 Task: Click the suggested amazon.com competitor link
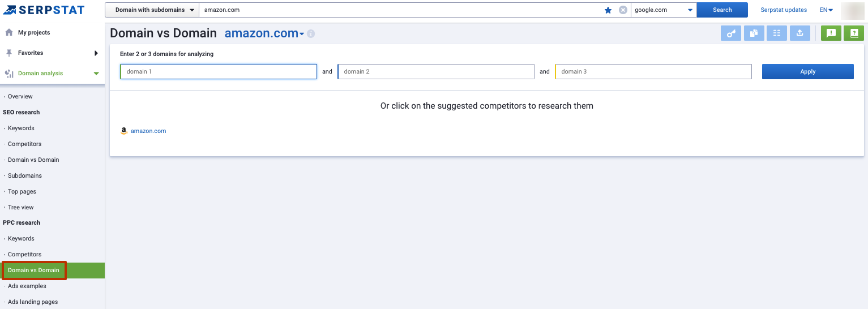pos(148,131)
